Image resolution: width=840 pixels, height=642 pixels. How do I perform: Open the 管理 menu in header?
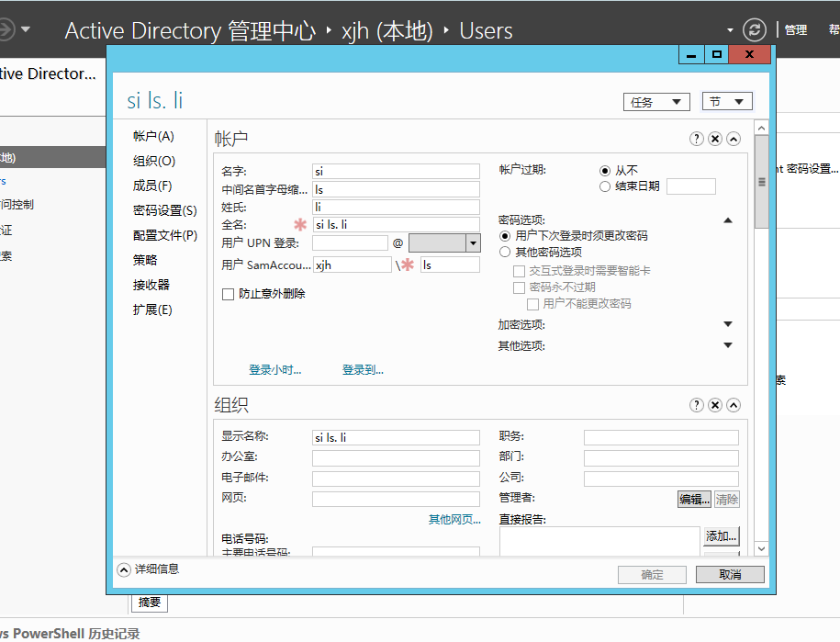796,30
